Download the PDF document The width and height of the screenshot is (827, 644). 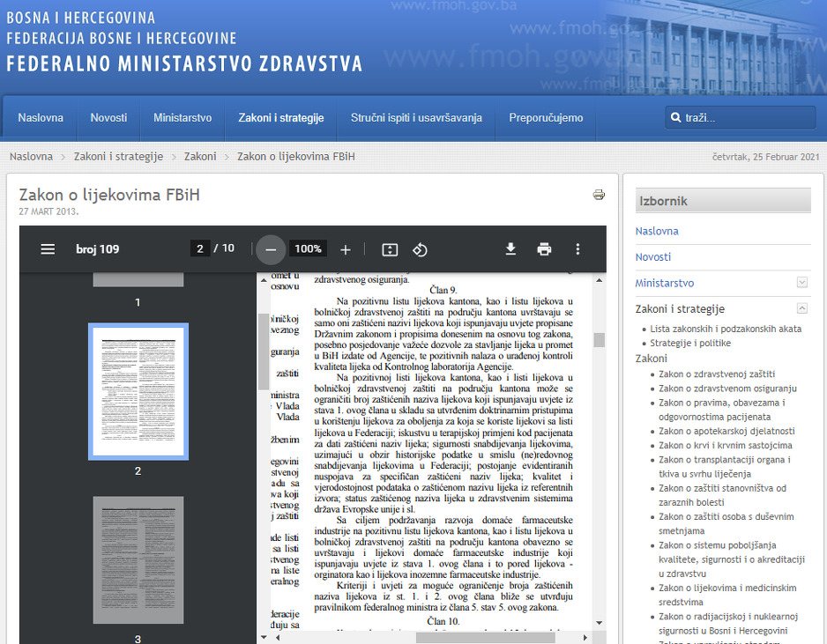point(510,249)
